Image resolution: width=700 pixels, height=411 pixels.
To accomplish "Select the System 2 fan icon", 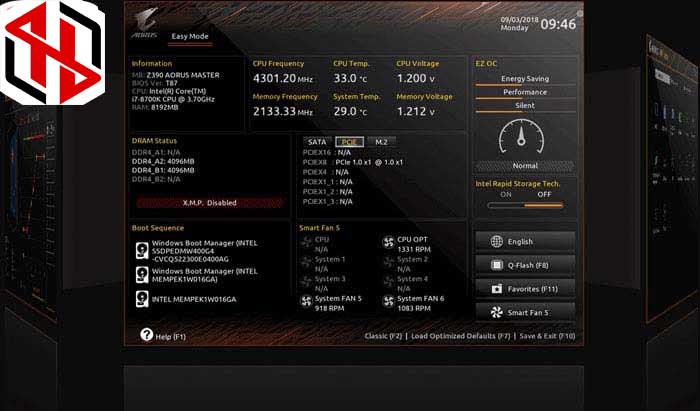I will [388, 262].
